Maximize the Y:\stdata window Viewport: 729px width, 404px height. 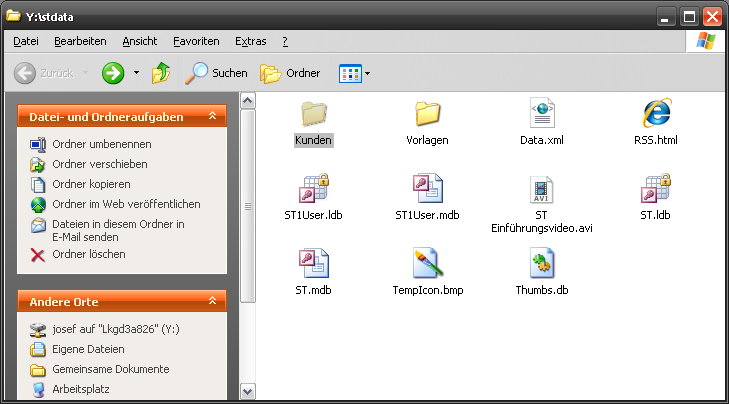point(689,17)
